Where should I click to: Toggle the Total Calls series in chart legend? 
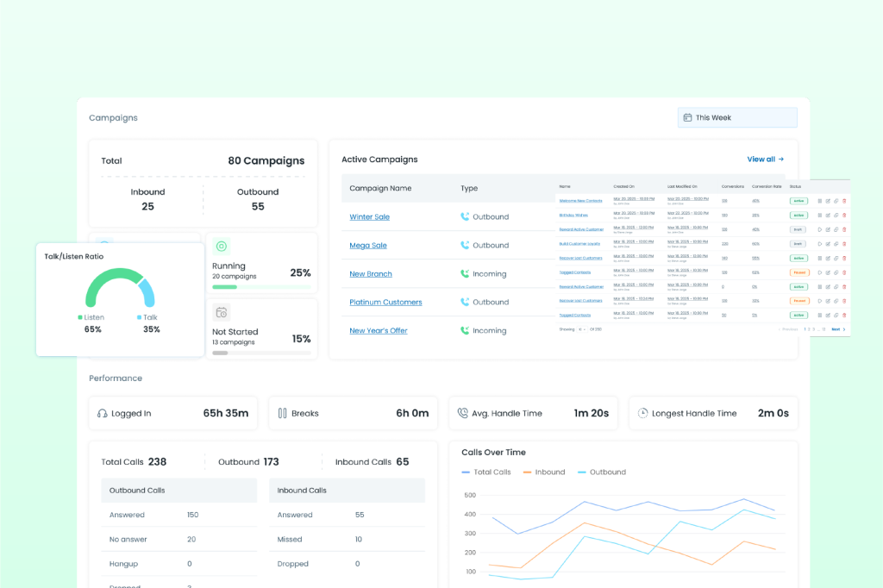pos(486,472)
